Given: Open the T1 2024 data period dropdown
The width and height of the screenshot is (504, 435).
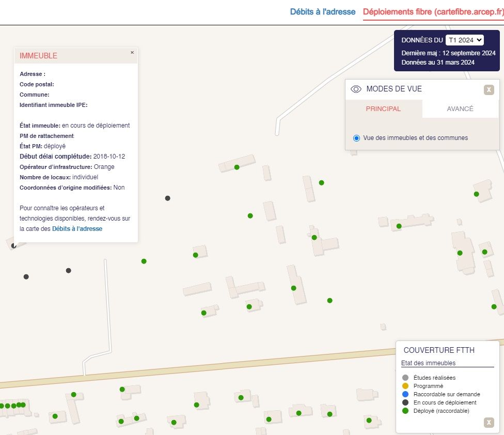Looking at the screenshot, I should (x=464, y=40).
